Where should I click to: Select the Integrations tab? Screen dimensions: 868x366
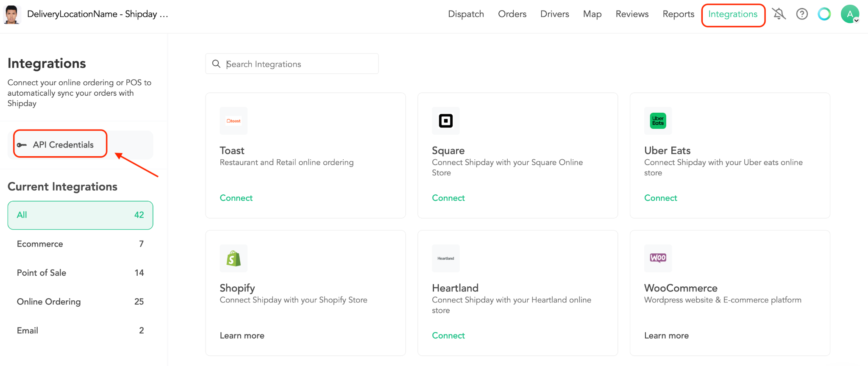(x=733, y=14)
